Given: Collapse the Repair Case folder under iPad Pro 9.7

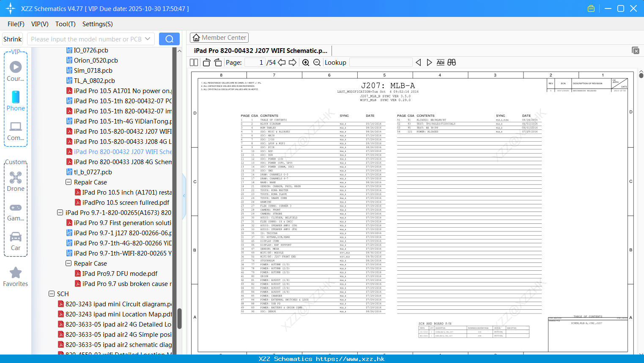Looking at the screenshot, I should [x=69, y=264].
